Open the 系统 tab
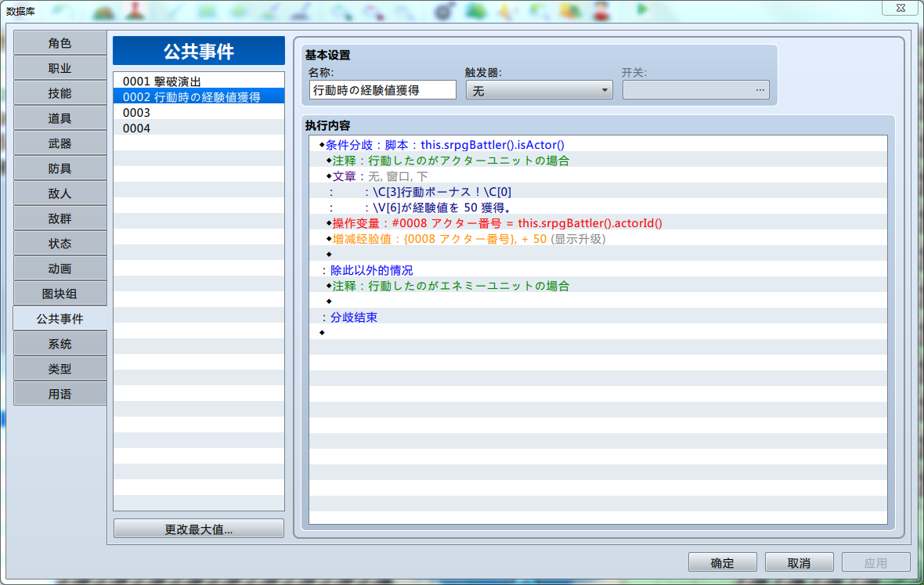924x585 pixels. tap(60, 344)
